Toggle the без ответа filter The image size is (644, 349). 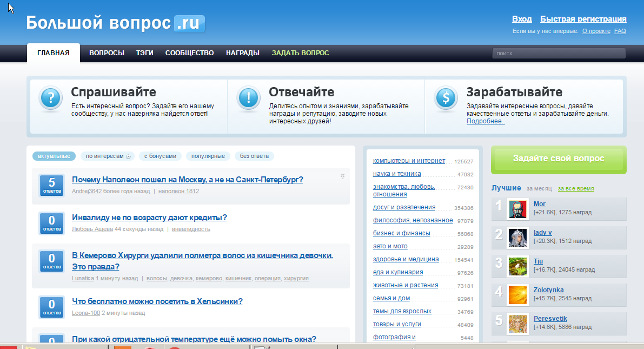[x=254, y=156]
